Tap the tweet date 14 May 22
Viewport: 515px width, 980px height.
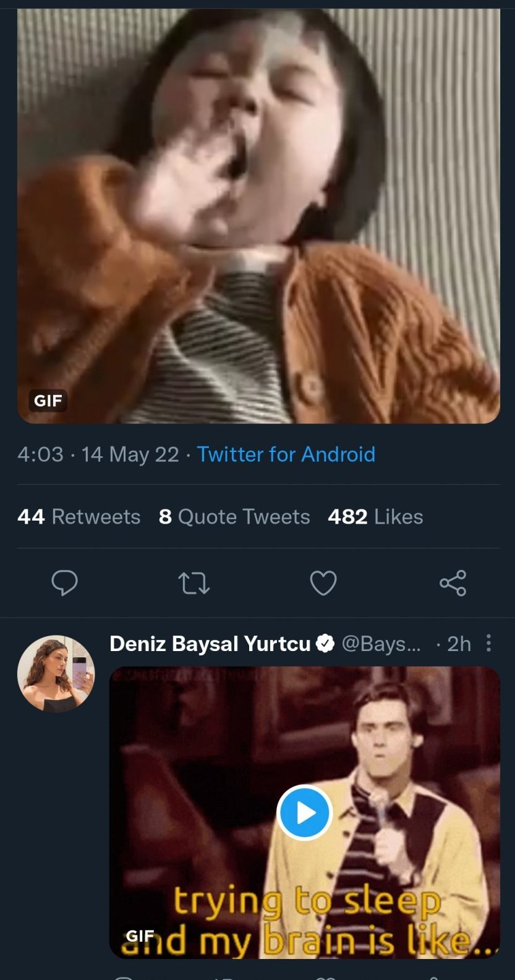(130, 454)
